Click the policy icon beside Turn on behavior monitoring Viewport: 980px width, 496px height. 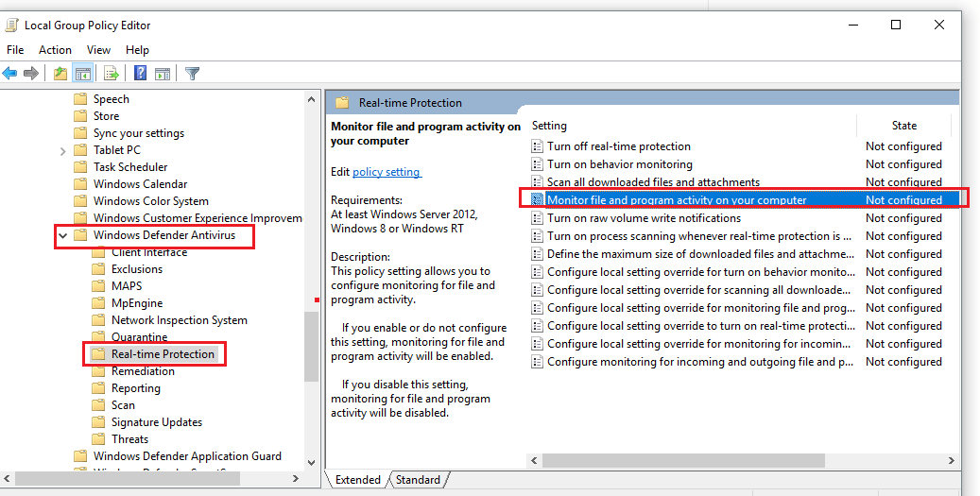click(537, 164)
